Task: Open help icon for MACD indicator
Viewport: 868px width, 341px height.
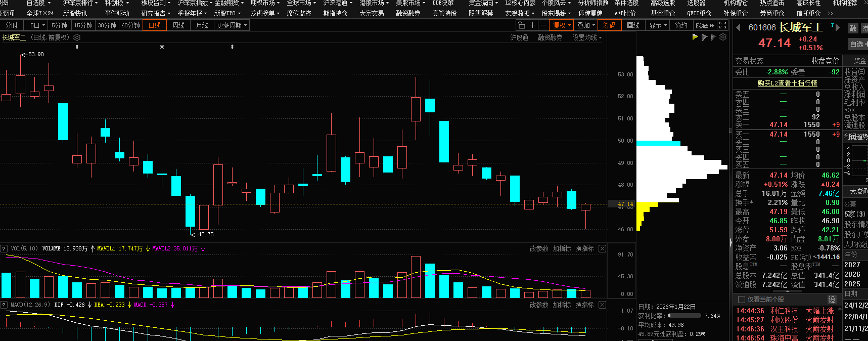Action: 4,305
